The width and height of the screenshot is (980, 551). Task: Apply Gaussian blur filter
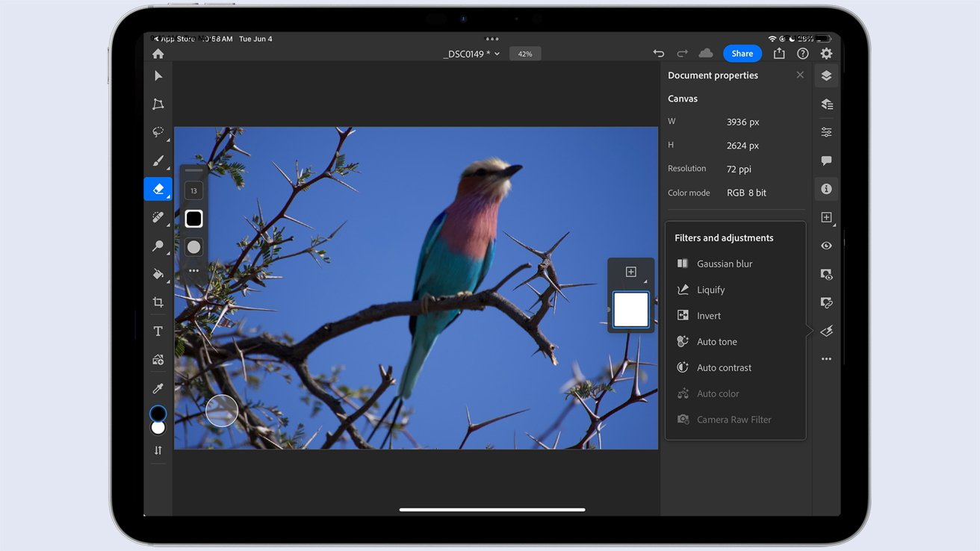coord(724,264)
